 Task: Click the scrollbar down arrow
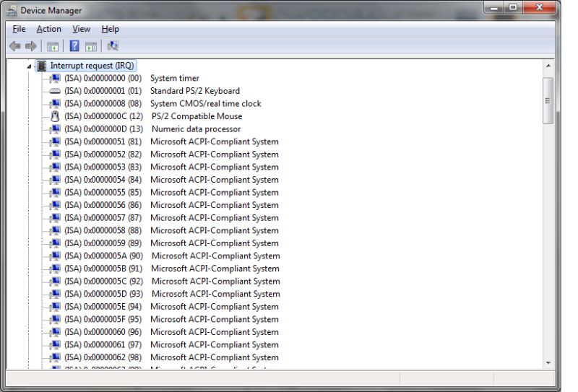point(548,362)
